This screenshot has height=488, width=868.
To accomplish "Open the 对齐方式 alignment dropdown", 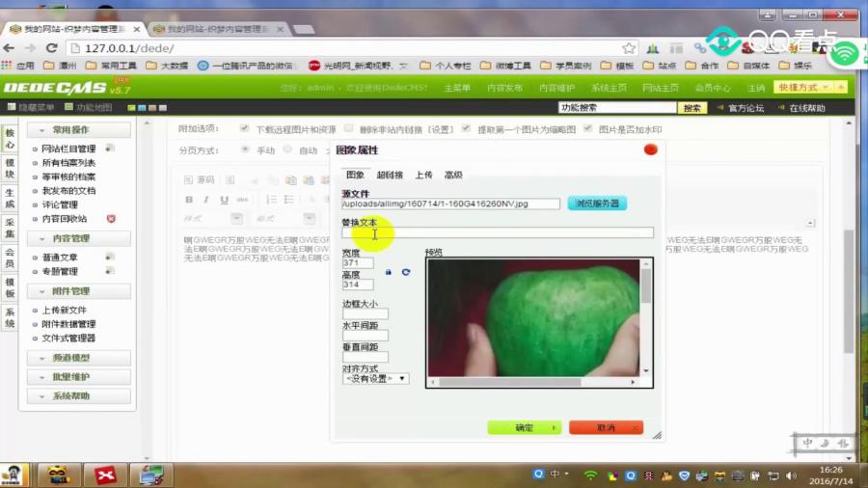I will click(376, 378).
